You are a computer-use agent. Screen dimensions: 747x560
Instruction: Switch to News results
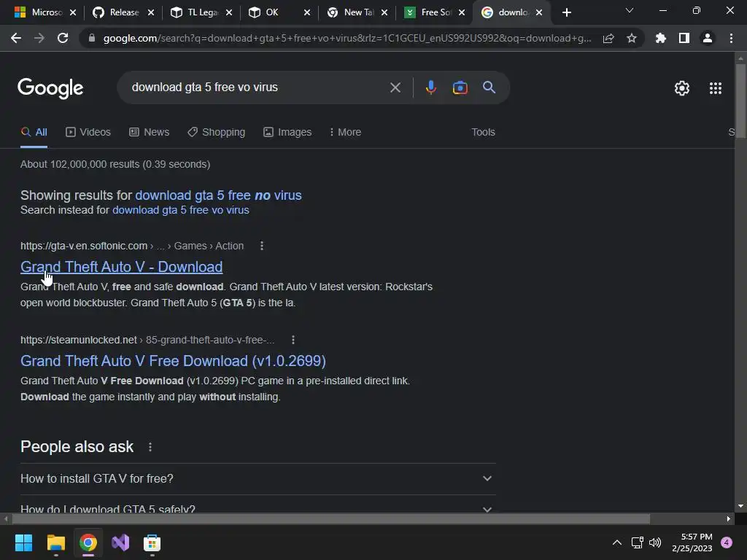pyautogui.click(x=149, y=133)
